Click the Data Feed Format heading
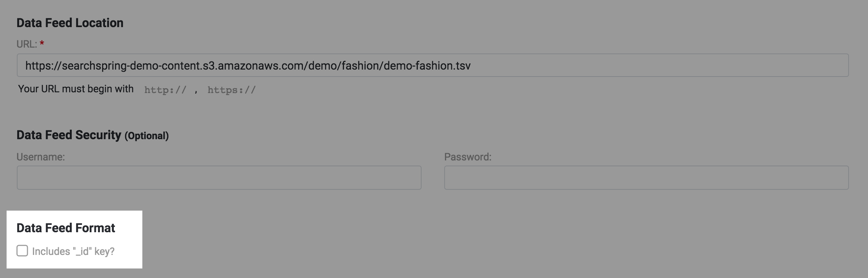Image resolution: width=868 pixels, height=278 pixels. [66, 228]
